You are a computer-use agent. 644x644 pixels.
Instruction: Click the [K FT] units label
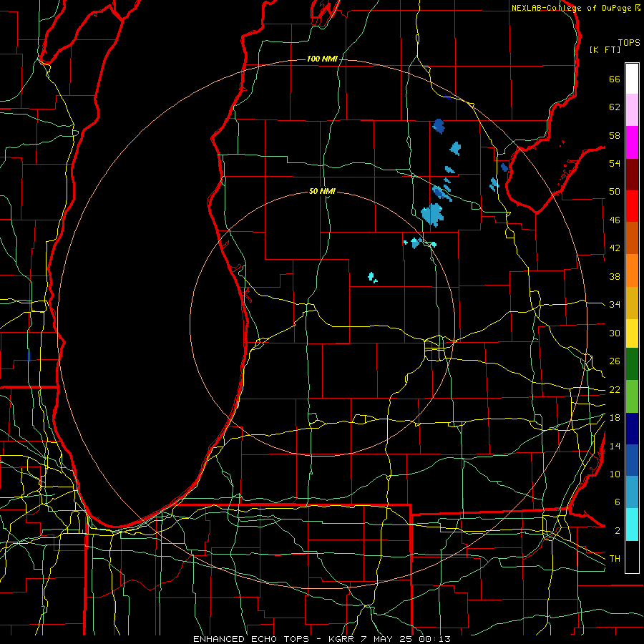[x=605, y=49]
